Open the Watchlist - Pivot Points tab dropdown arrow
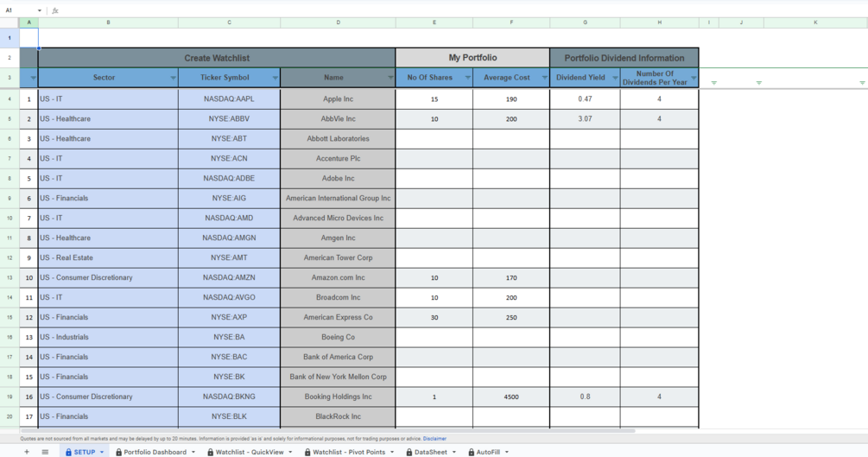 pos(392,452)
